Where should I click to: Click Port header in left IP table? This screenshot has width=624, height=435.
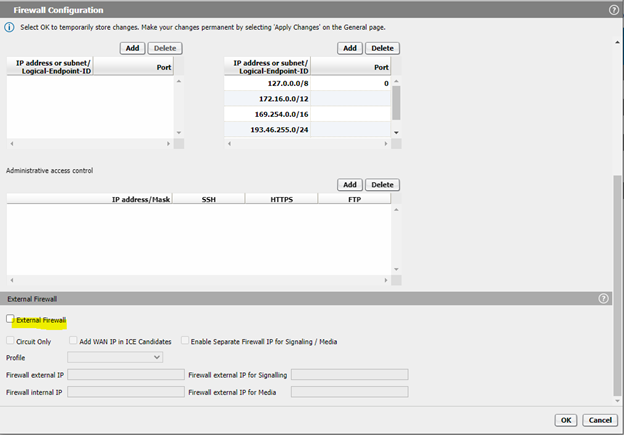click(x=133, y=66)
